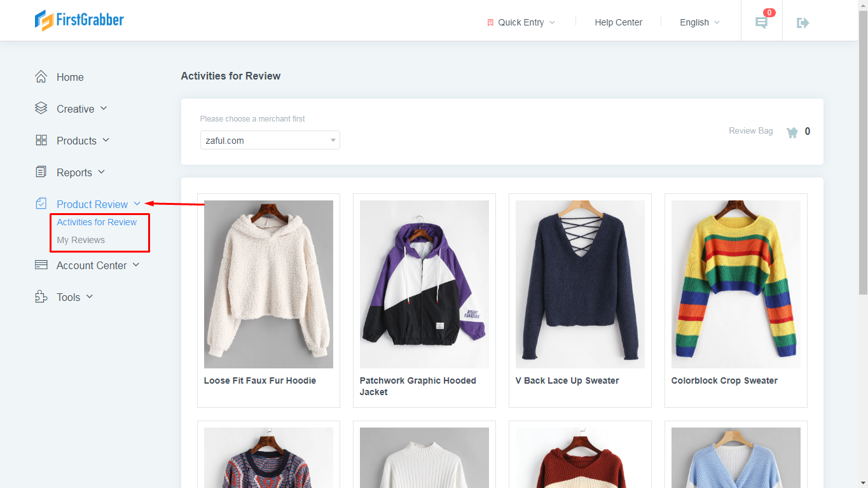Click the Review Bag item count
Viewport: 868px width, 488px height.
point(808,132)
